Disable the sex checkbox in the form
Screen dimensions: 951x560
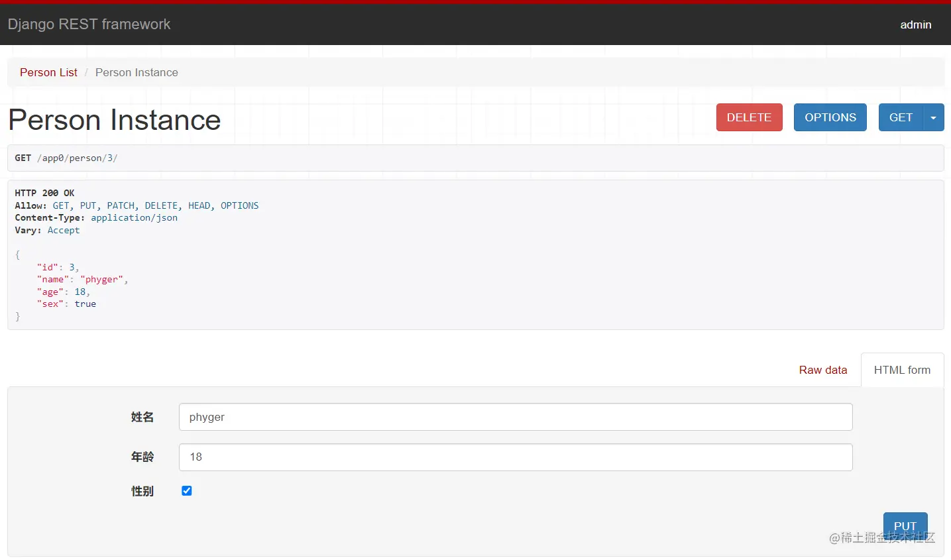coord(186,490)
